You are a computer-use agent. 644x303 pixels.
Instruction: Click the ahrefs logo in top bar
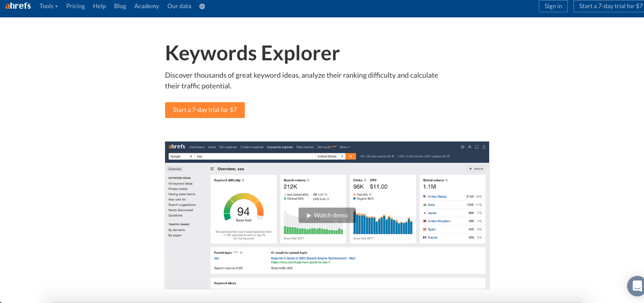click(18, 6)
